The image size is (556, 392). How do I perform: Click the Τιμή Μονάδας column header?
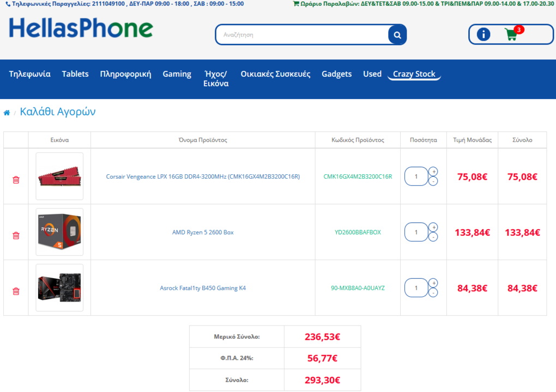pos(472,140)
